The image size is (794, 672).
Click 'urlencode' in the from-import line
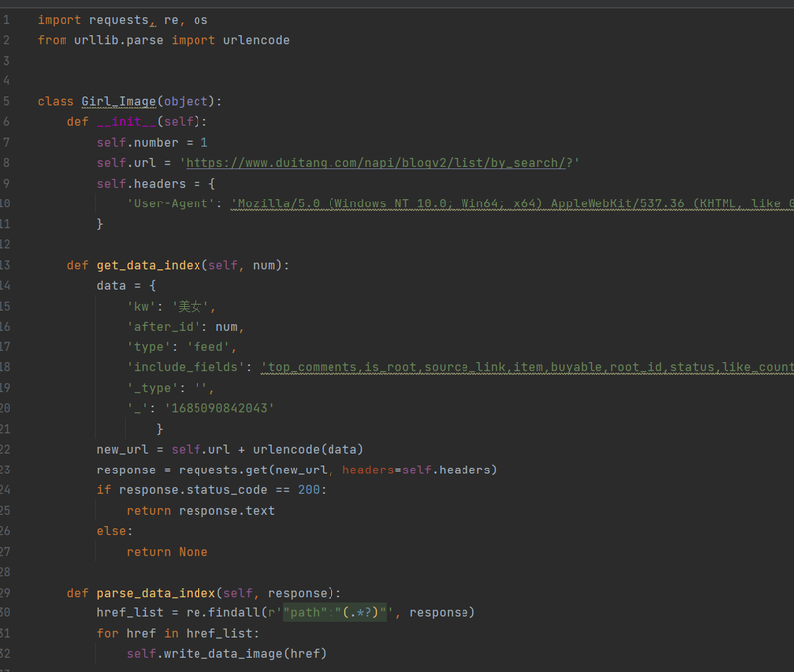256,40
